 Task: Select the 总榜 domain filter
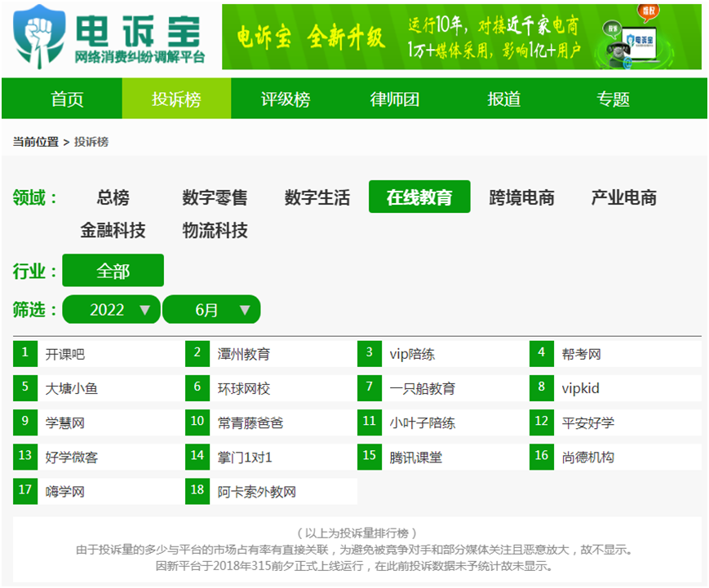(113, 197)
